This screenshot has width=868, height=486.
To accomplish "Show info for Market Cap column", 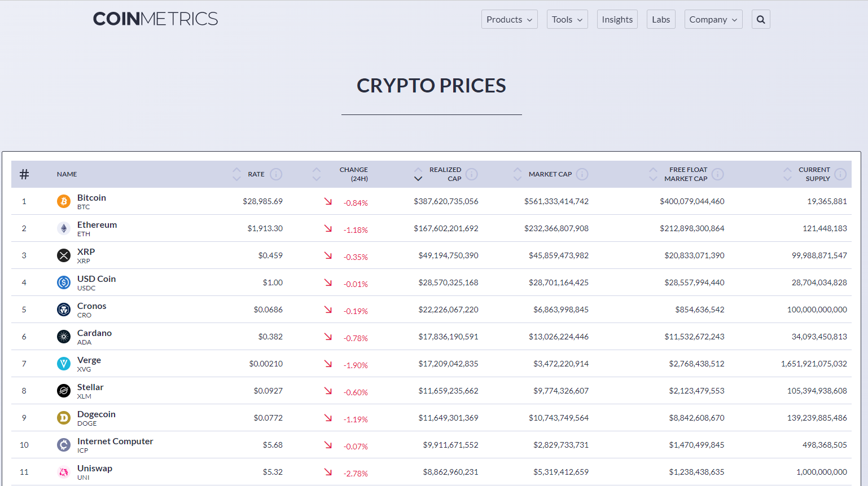I will pos(582,174).
